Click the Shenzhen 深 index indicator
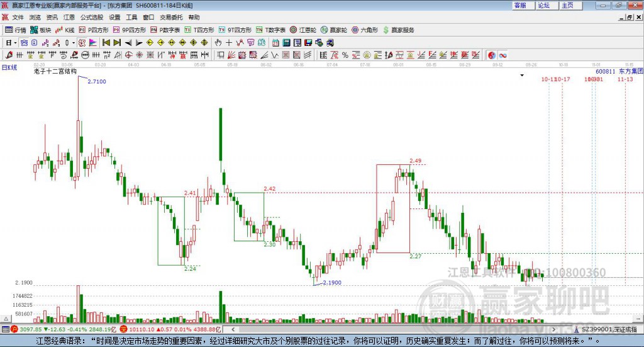This screenshot has width=644, height=347. pos(124,329)
